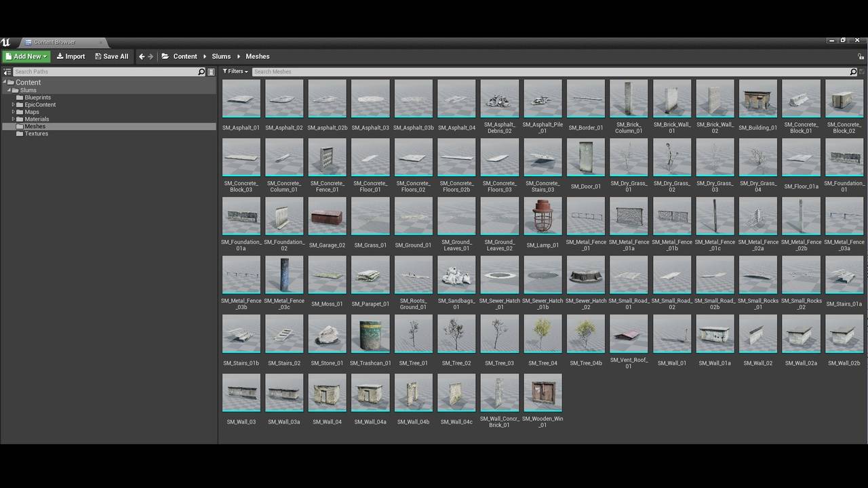Open the arrow after Slums breadcrumb
Screen dimensions: 868x488
[238, 56]
